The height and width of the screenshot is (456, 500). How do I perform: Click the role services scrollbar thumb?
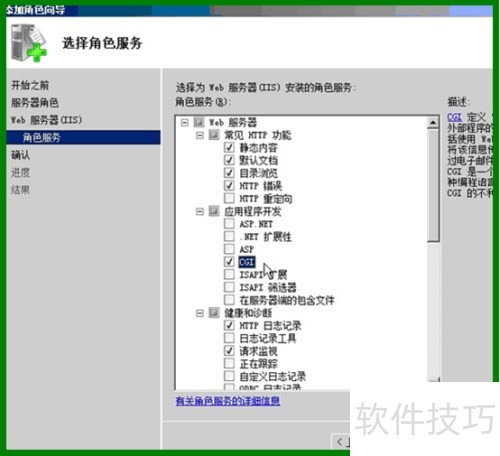(433, 185)
